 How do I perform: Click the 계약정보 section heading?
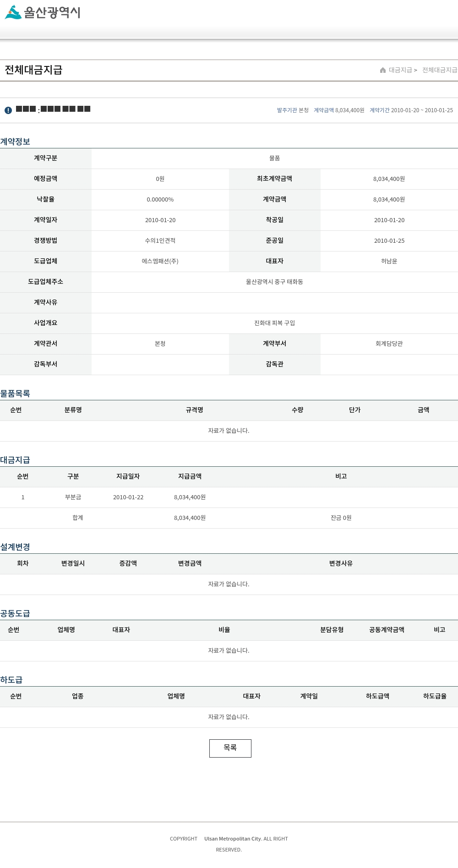tap(15, 142)
